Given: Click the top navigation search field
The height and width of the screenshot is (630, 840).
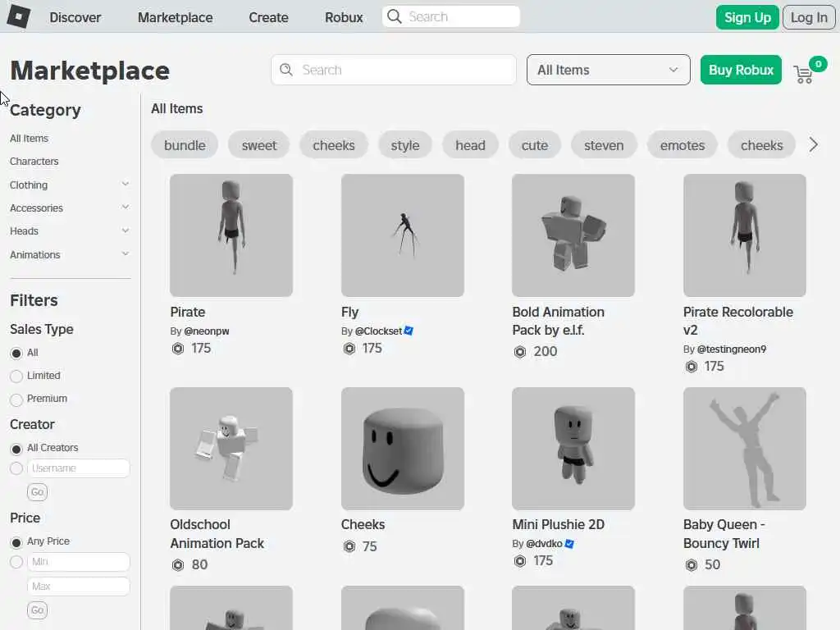Looking at the screenshot, I should click(x=451, y=16).
